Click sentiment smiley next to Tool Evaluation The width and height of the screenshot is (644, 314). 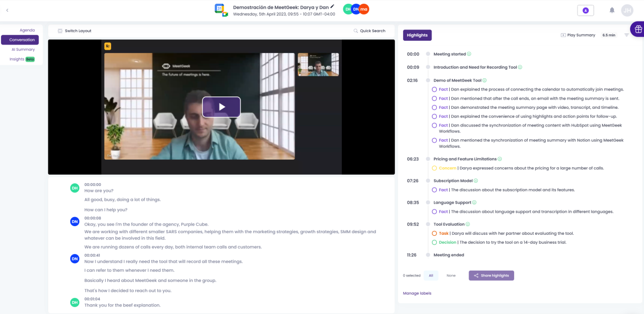tap(468, 225)
